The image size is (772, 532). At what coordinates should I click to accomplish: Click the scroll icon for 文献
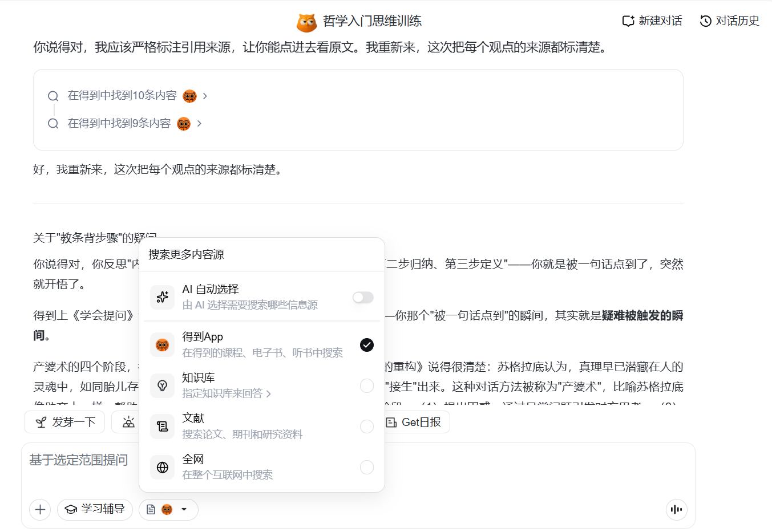tap(163, 427)
